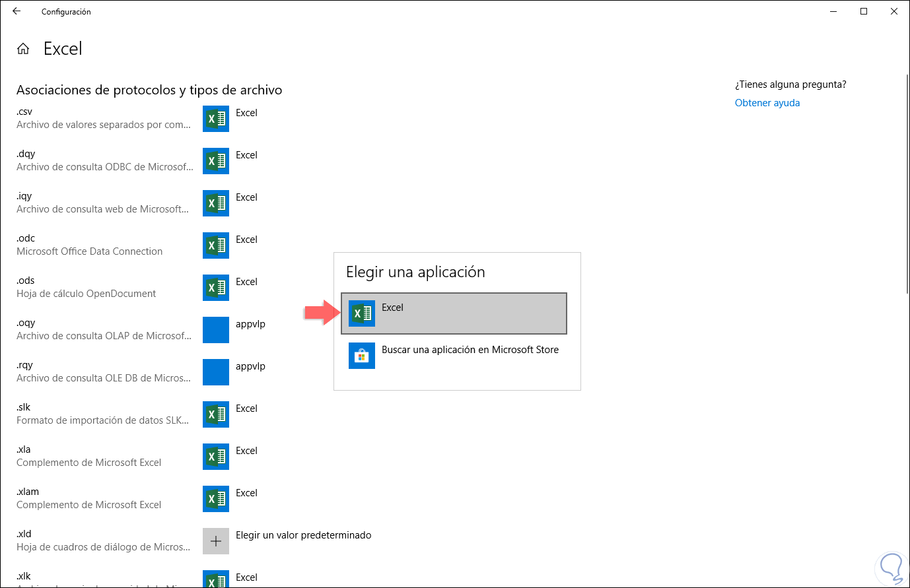Click the Excel icon for .dqy
Image resolution: width=910 pixels, height=588 pixels.
[216, 161]
